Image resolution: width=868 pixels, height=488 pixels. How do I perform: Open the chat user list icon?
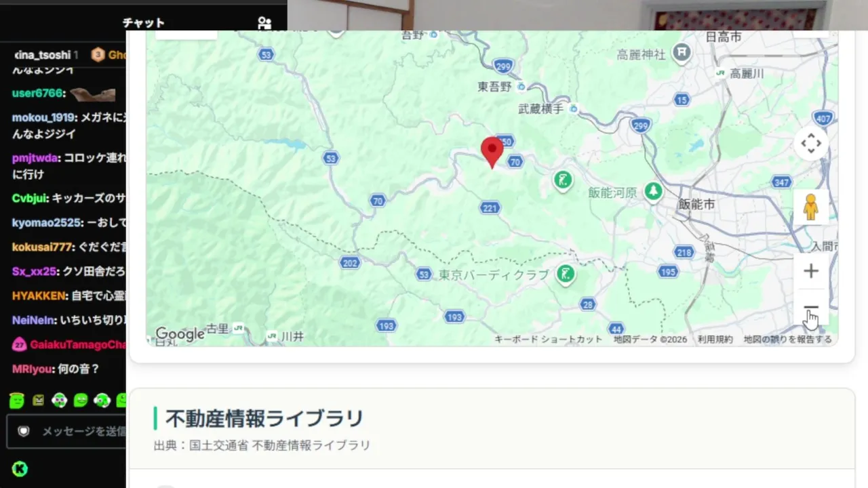[x=264, y=23]
